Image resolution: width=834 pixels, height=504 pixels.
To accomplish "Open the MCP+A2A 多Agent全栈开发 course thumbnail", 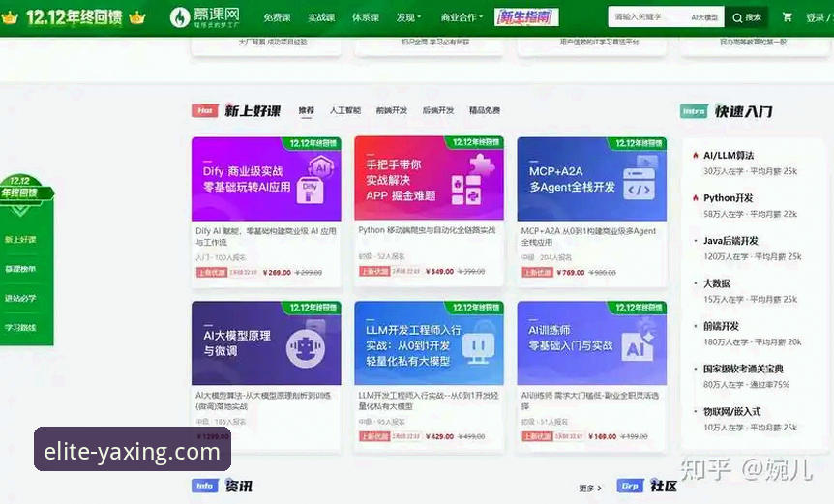I will [591, 179].
